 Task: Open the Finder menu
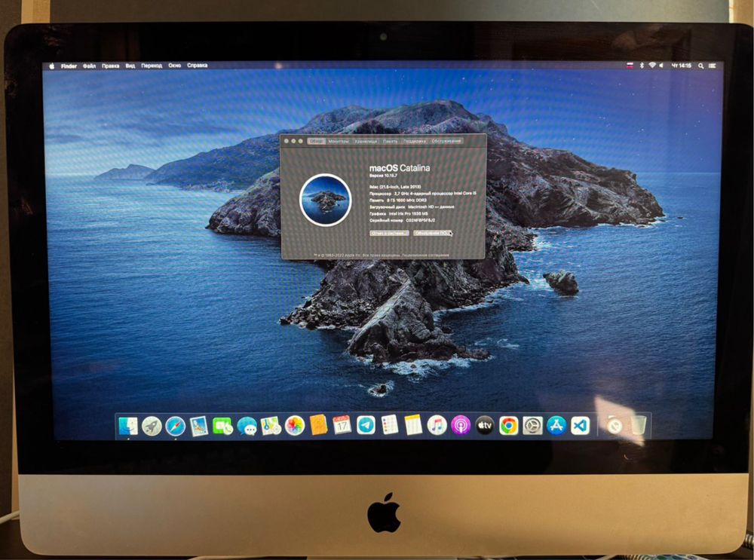click(x=69, y=66)
